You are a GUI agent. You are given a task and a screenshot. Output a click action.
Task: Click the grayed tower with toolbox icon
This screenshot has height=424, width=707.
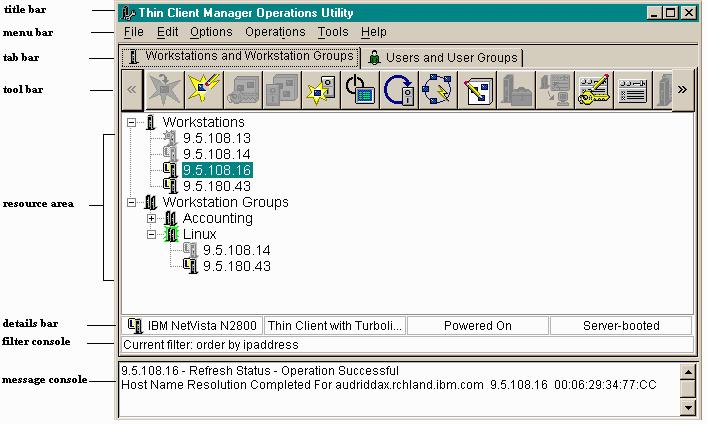click(515, 89)
